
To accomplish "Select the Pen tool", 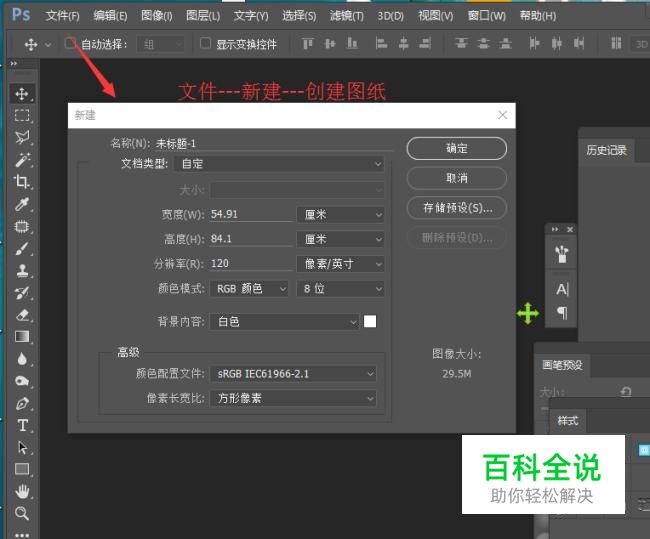I will click(x=22, y=403).
